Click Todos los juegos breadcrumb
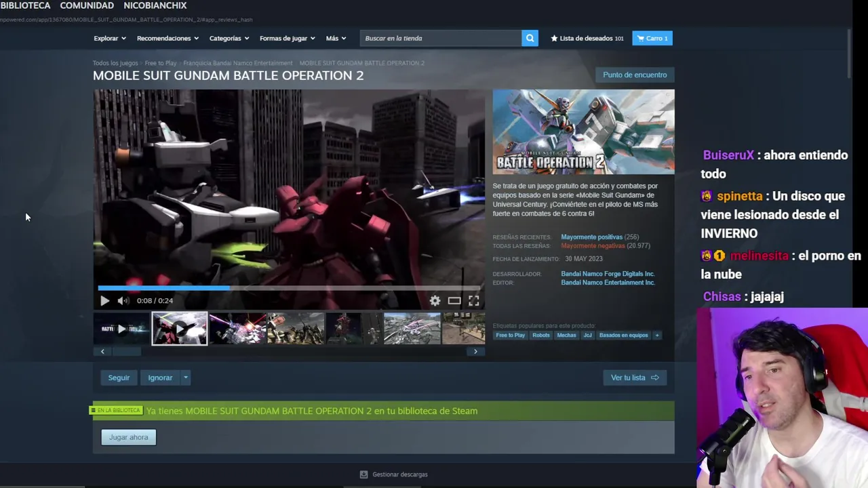868x488 pixels. click(115, 63)
